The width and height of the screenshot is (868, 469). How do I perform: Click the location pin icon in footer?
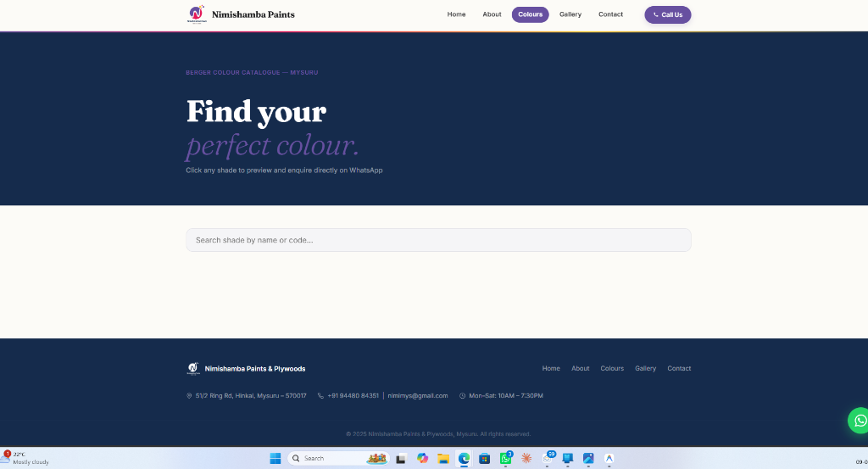tap(189, 396)
